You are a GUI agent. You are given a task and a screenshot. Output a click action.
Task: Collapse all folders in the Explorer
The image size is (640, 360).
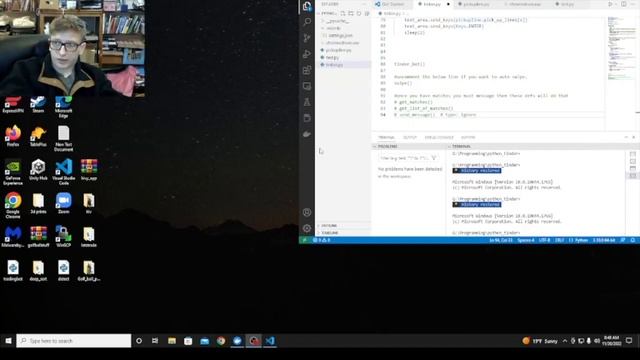367,13
